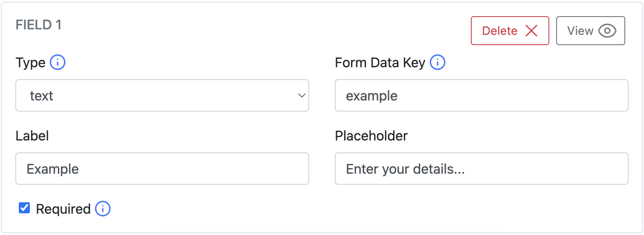Click the 'text' value in the Type selector
Image resolution: width=644 pixels, height=235 pixels.
(41, 96)
